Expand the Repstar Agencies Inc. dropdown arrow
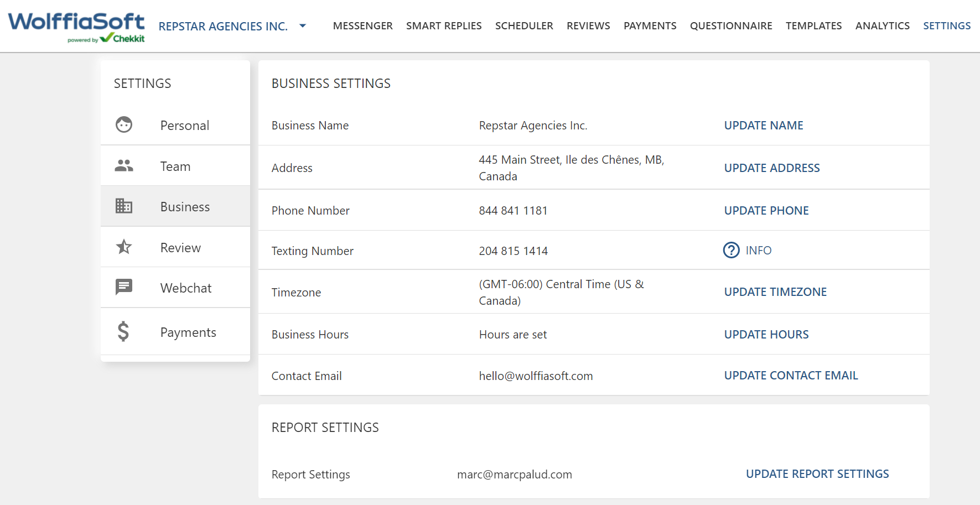 (x=303, y=25)
